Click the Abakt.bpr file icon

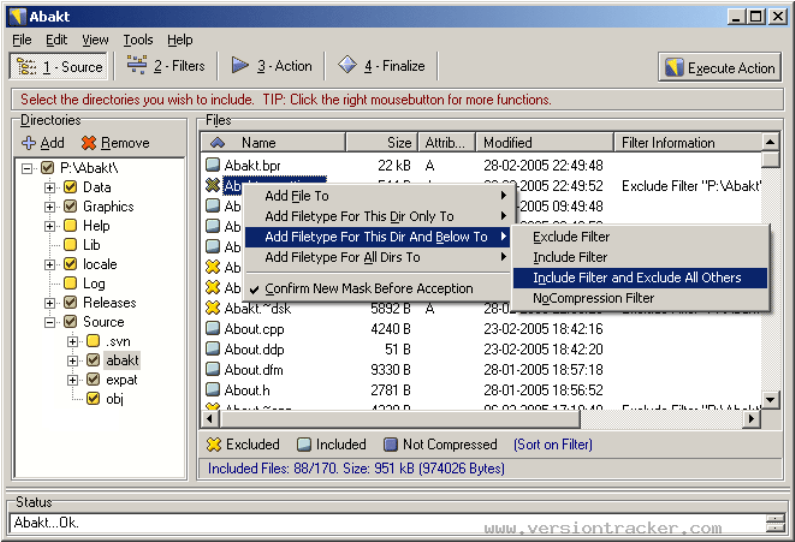click(213, 165)
